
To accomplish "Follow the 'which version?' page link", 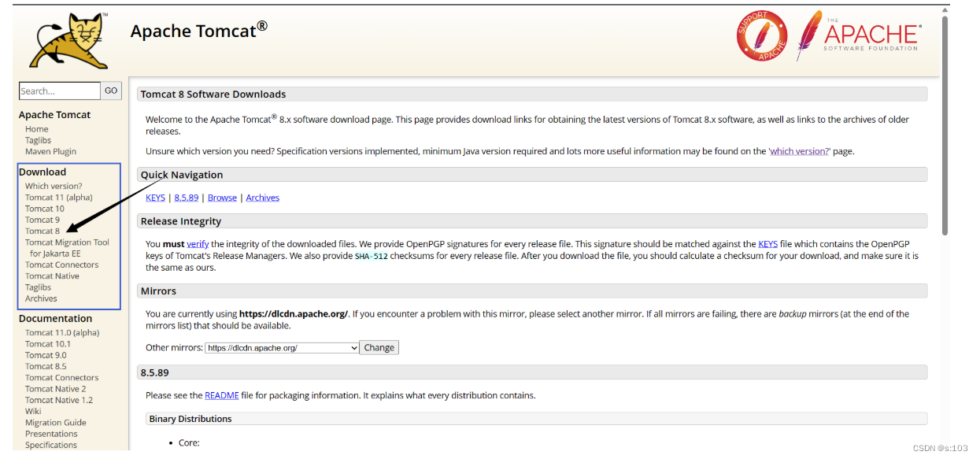I will click(x=799, y=151).
